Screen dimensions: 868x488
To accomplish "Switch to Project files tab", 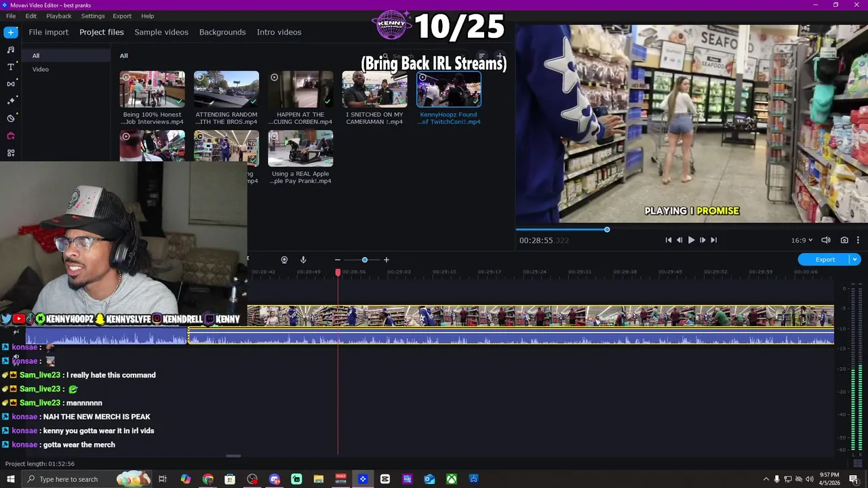I will (102, 32).
